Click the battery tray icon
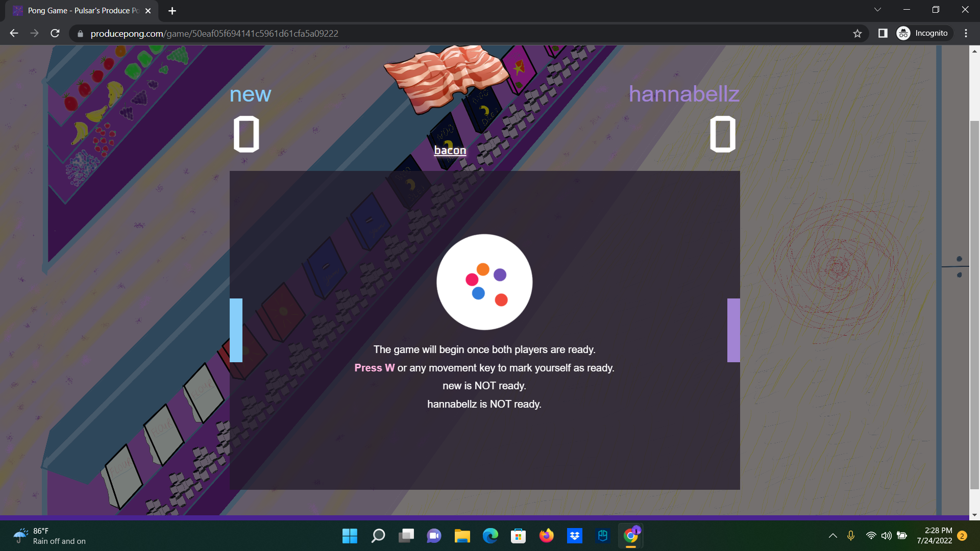This screenshot has height=551, width=980. pyautogui.click(x=902, y=536)
